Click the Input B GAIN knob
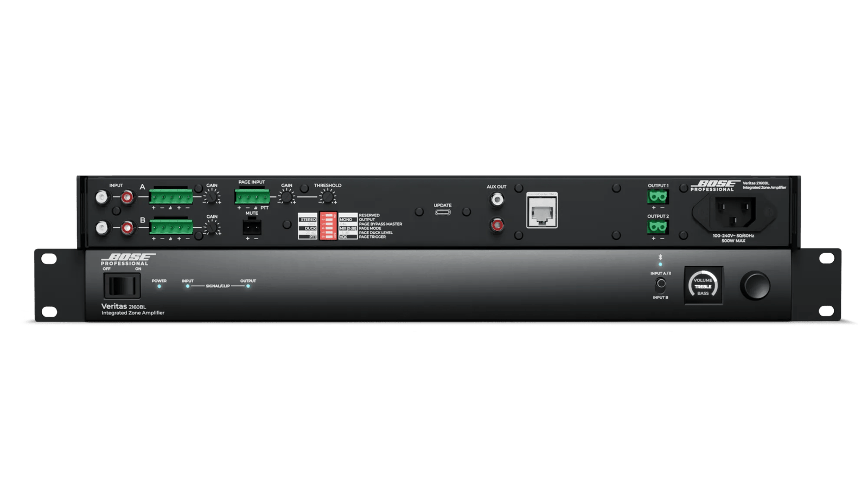 (x=212, y=228)
